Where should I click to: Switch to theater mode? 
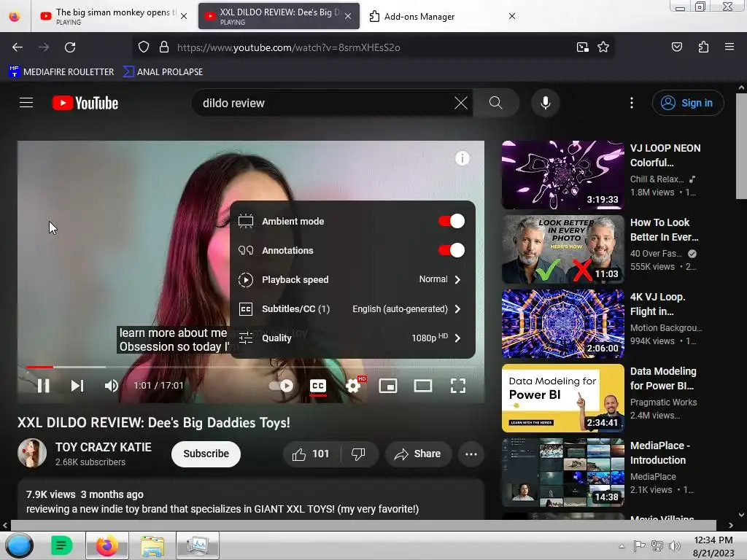[422, 386]
